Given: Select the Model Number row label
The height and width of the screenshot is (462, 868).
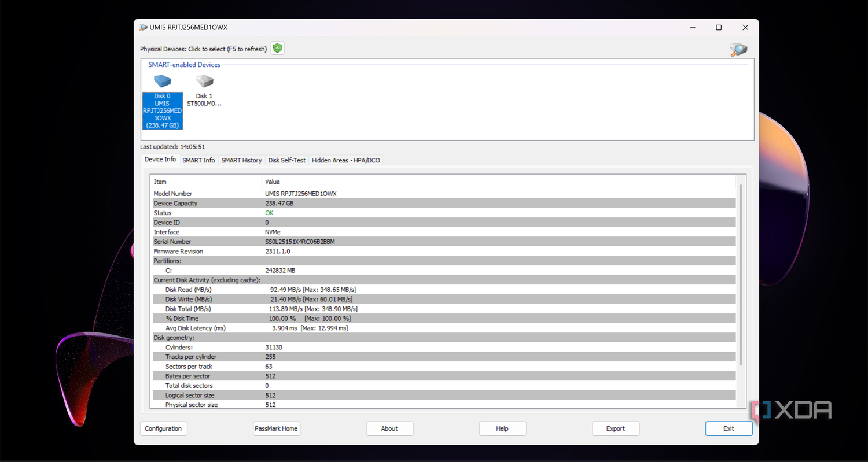Looking at the screenshot, I should point(172,194).
